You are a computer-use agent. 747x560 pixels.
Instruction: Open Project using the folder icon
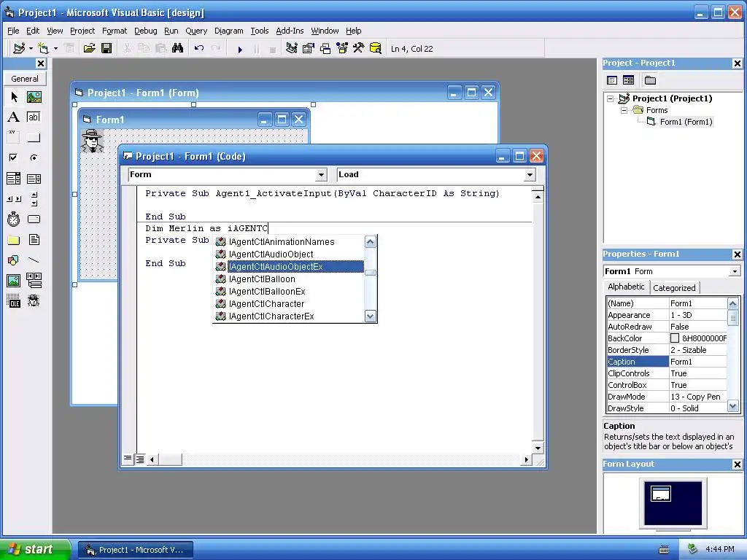pos(89,49)
